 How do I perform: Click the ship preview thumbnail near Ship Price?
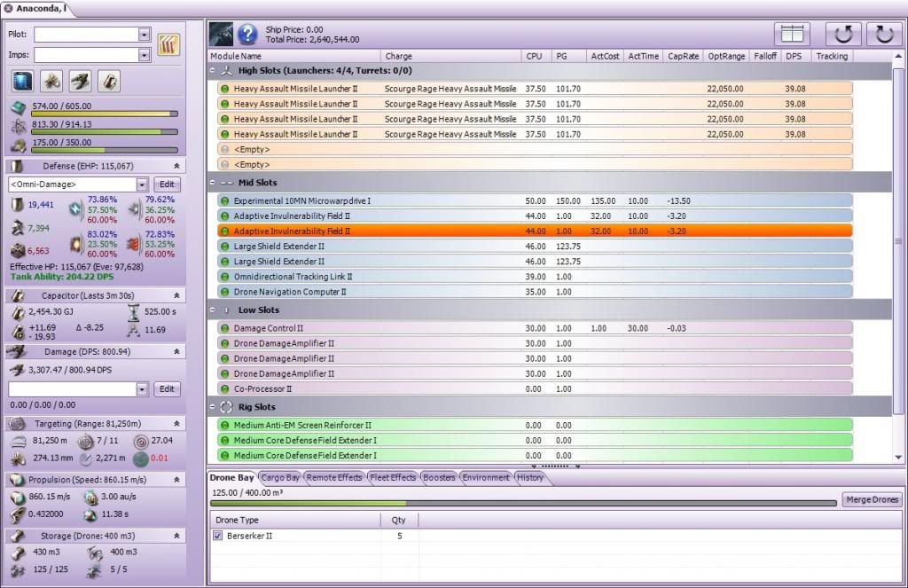pos(221,35)
